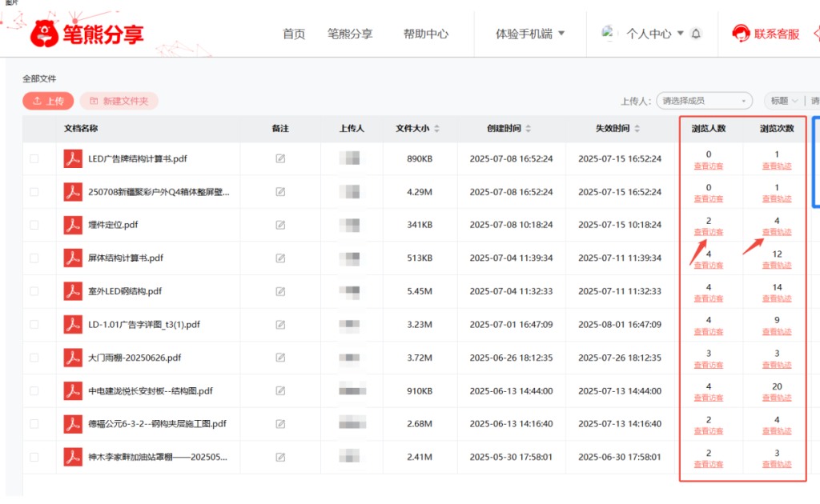The height and width of the screenshot is (504, 820).
Task: Check the box for LED广告牌结构计算书.pdf
Action: click(34, 158)
